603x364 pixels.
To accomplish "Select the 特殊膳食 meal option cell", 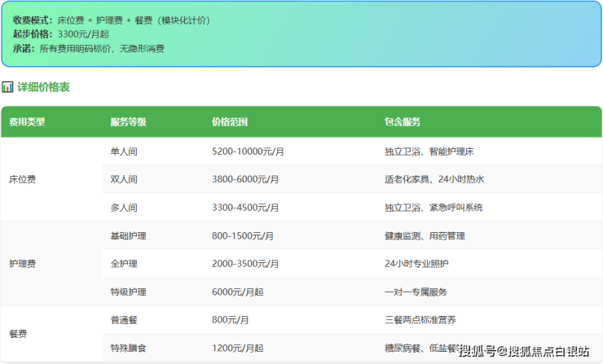I will click(x=128, y=348).
